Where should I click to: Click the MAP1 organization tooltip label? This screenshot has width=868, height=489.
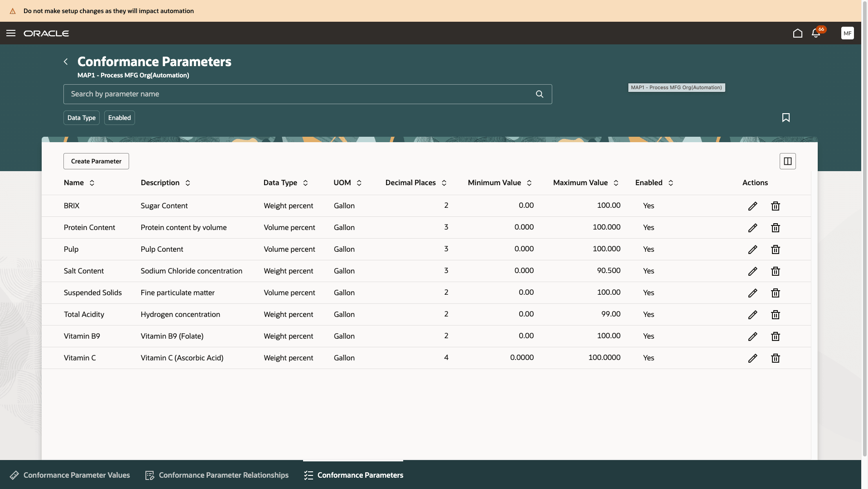tap(676, 88)
